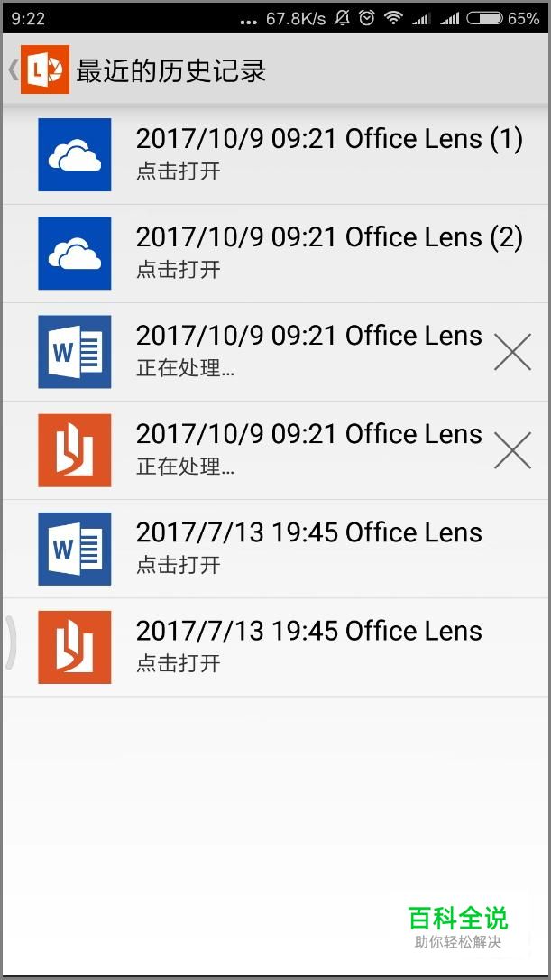
Task: Tap orange Office Lens icon of processing entry
Action: (74, 450)
